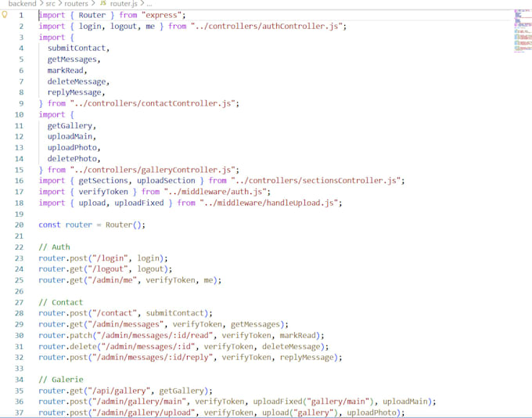The width and height of the screenshot is (532, 418).
Task: Click the lightbulb code action icon
Action: click(x=5, y=15)
